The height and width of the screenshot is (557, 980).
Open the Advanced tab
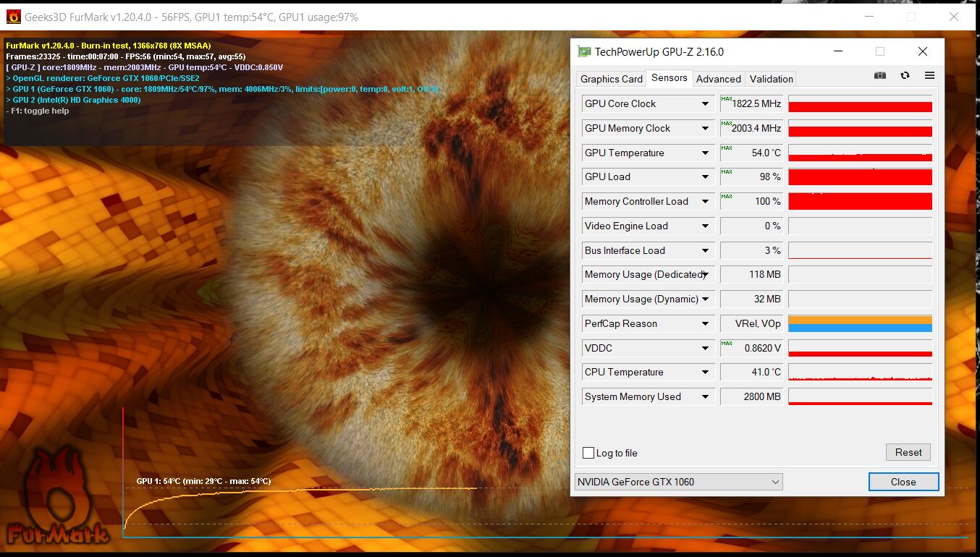point(719,79)
